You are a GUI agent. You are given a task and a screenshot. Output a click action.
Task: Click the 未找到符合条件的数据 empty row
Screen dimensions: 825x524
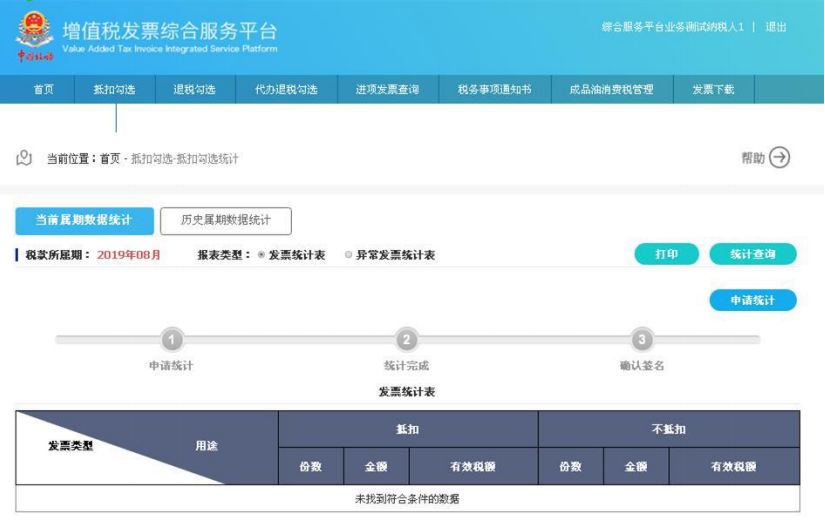pos(408,498)
